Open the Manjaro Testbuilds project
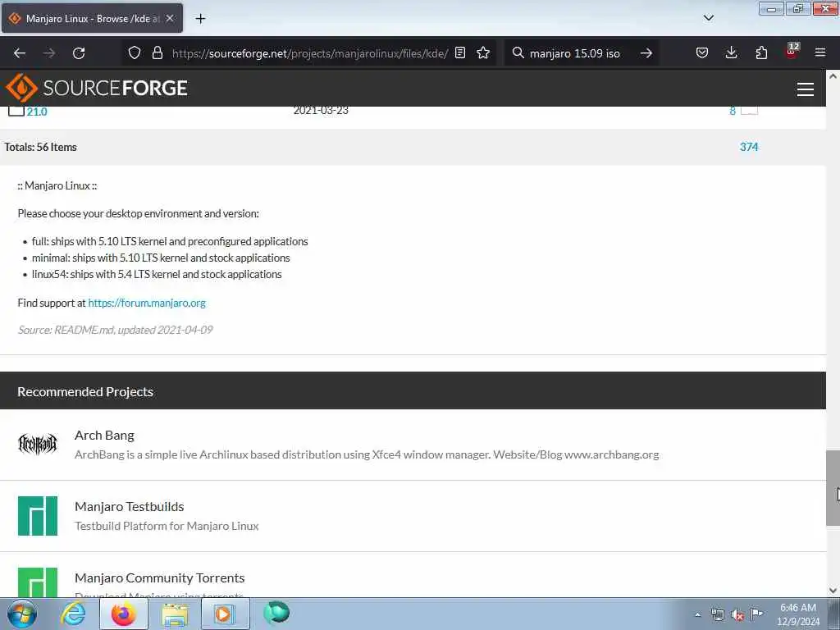This screenshot has height=630, width=840. 129,506
